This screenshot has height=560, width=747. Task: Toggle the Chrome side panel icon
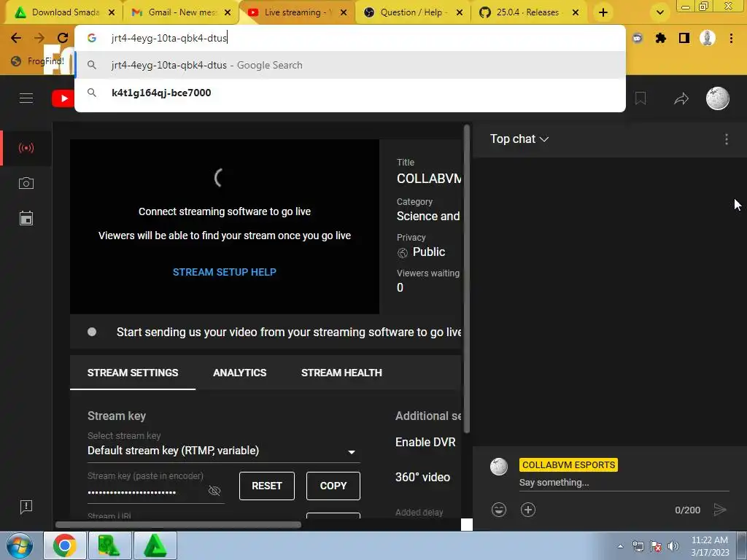point(684,38)
